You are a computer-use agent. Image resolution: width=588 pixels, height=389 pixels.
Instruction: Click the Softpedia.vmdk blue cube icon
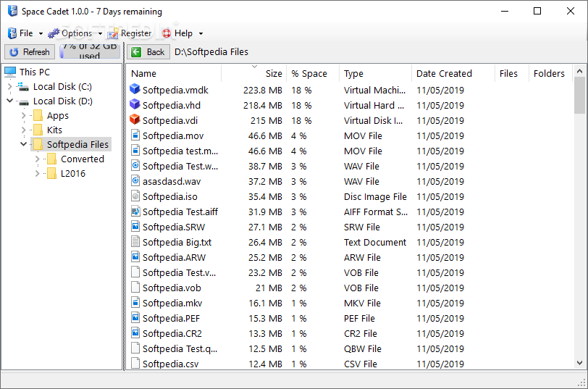[x=135, y=89]
